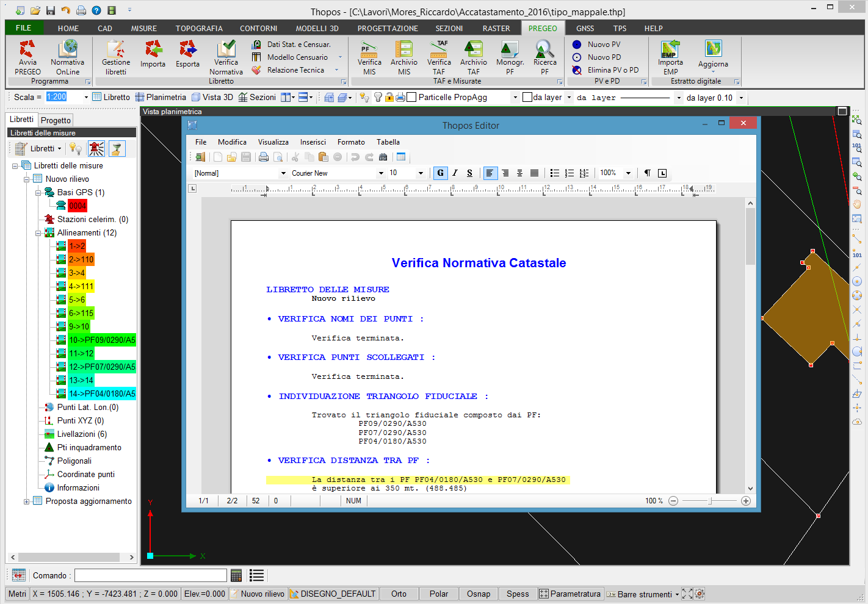Click Aggiorna estratto digitale icon
This screenshot has height=604, width=868.
coord(713,56)
